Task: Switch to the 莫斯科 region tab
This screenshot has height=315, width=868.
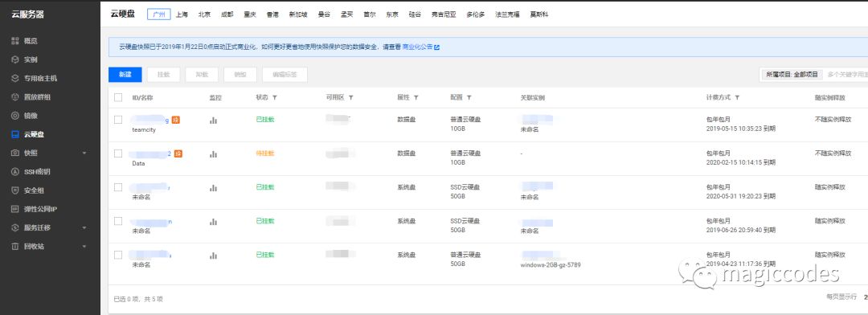Action: (x=538, y=14)
